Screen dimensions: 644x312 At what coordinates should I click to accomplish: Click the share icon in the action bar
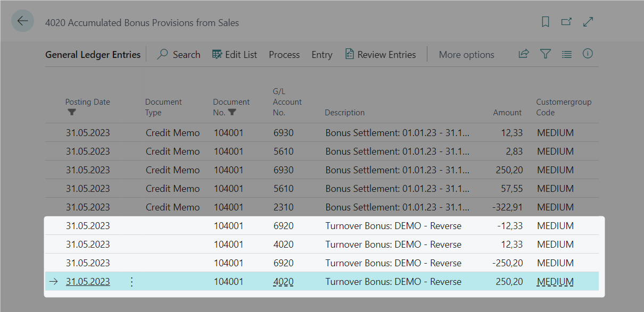click(523, 54)
